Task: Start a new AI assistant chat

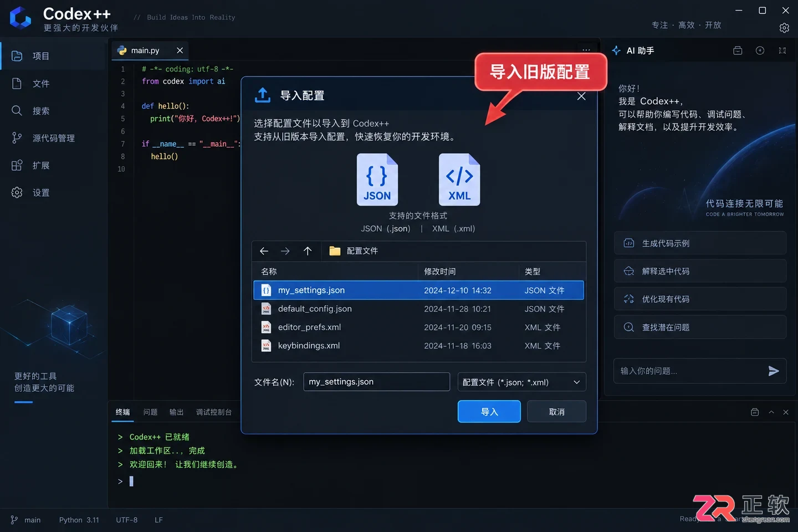Action: pyautogui.click(x=760, y=50)
